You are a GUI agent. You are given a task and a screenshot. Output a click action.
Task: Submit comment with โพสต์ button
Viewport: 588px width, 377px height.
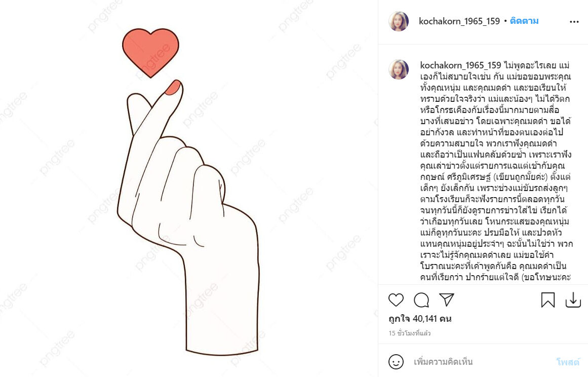click(x=568, y=362)
